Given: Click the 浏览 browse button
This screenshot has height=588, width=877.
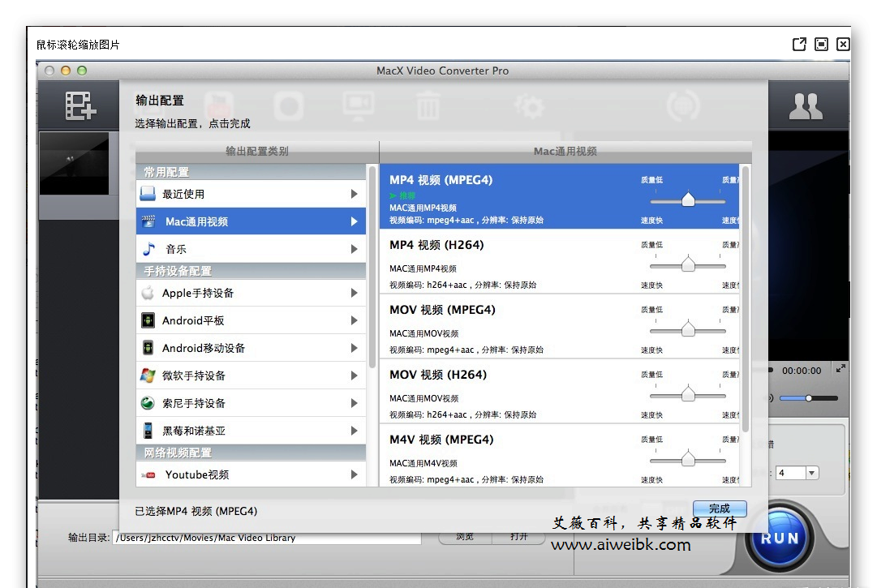Looking at the screenshot, I should tap(464, 537).
